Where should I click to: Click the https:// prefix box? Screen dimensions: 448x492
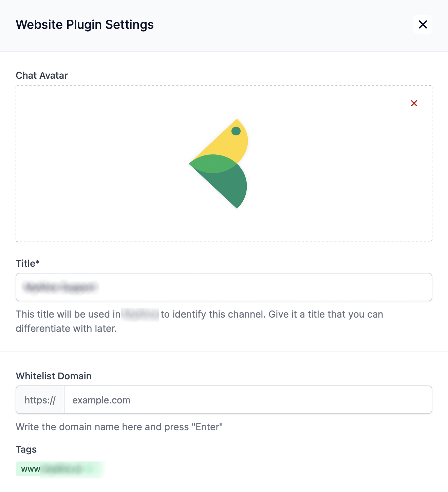click(40, 400)
